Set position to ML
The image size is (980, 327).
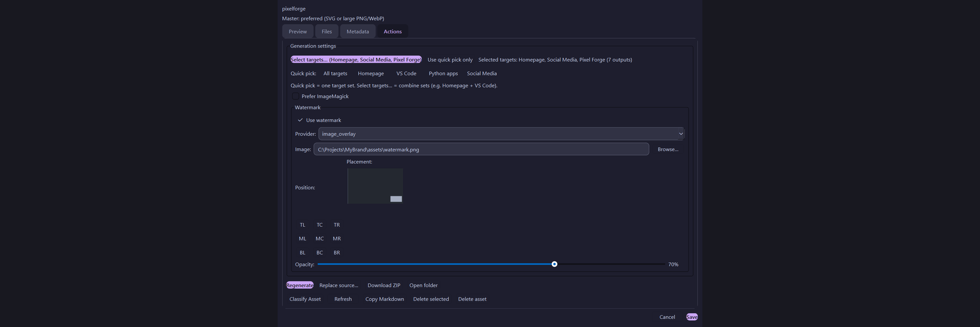point(303,239)
